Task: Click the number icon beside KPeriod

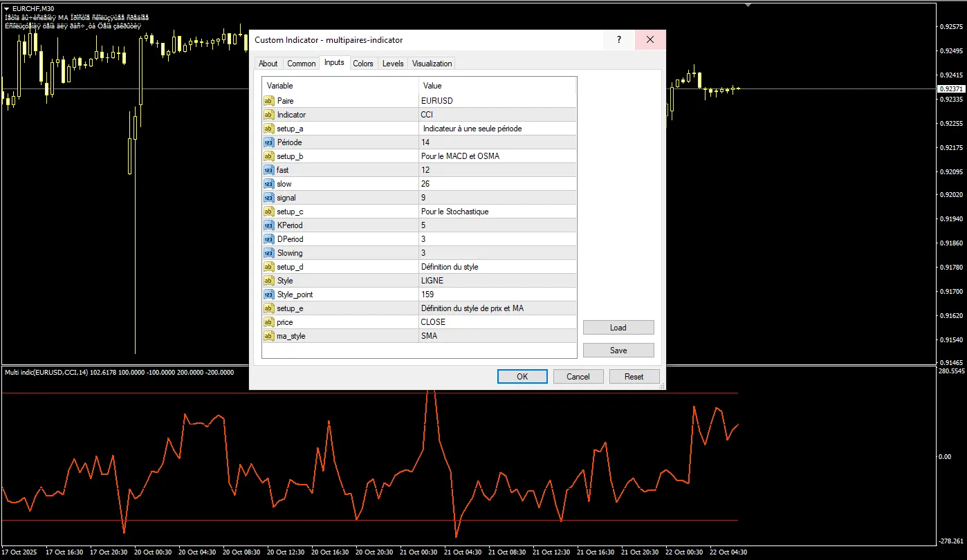Action: [x=268, y=225]
